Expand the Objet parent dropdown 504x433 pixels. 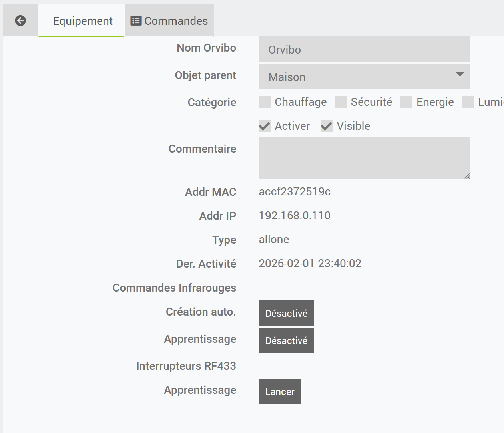pos(364,77)
